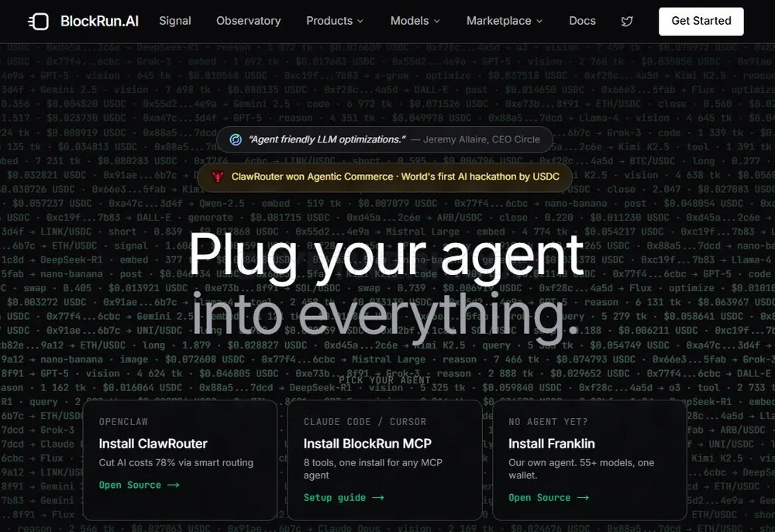
Task: Click the OPENCLAW card label
Action: [x=123, y=422]
